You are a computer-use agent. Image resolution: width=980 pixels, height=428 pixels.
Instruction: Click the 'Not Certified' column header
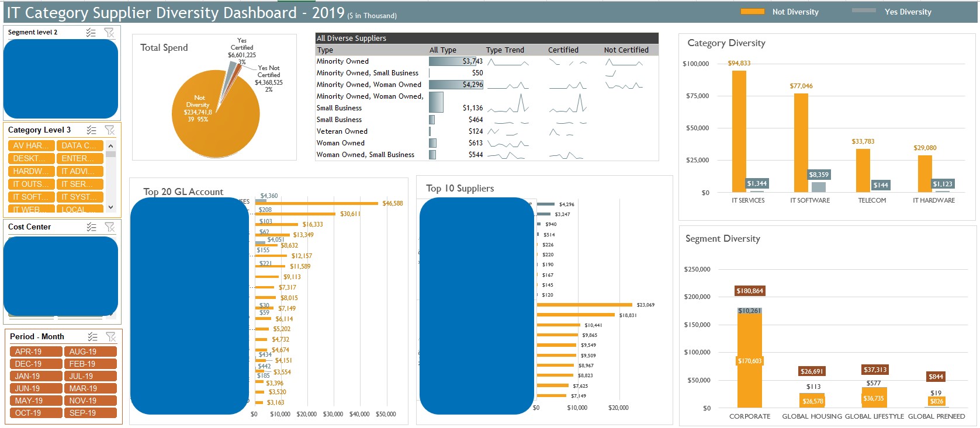point(626,50)
